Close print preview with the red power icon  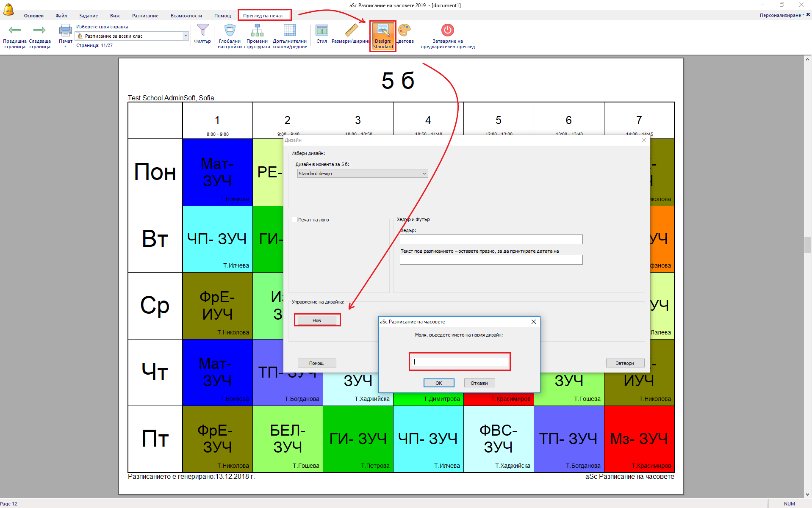tap(447, 30)
